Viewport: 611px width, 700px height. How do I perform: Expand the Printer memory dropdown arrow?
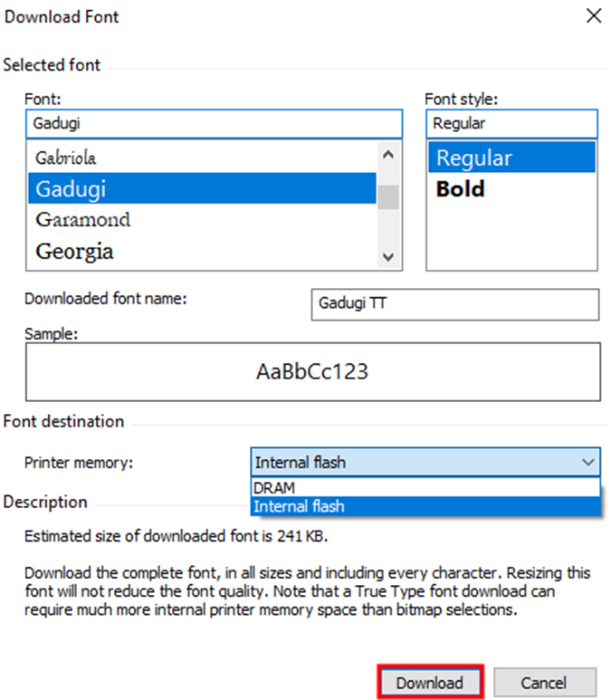tap(588, 463)
